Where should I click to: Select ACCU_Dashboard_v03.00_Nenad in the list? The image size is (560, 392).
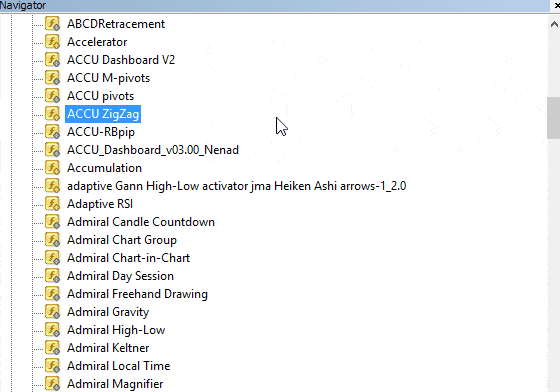coord(152,150)
